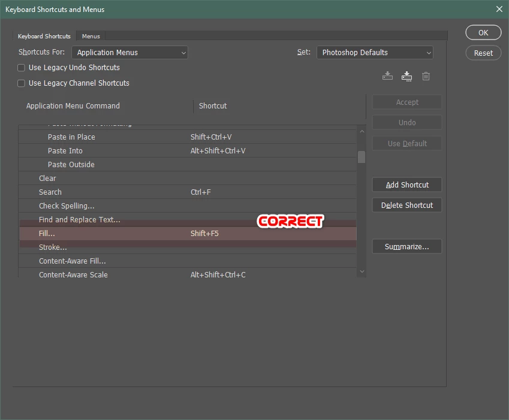Select the Check Spelling... command row
The width and height of the screenshot is (509, 420).
tap(187, 206)
